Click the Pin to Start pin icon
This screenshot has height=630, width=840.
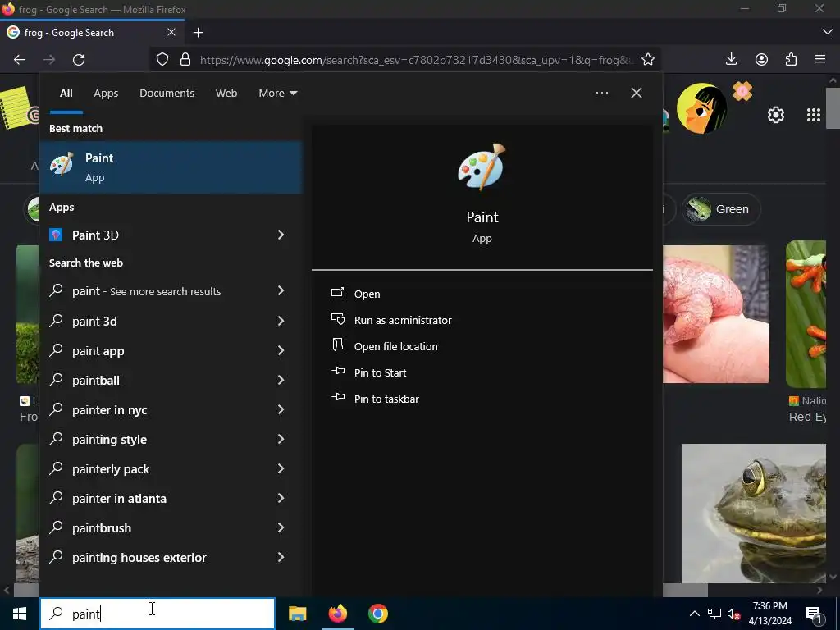[x=338, y=372]
